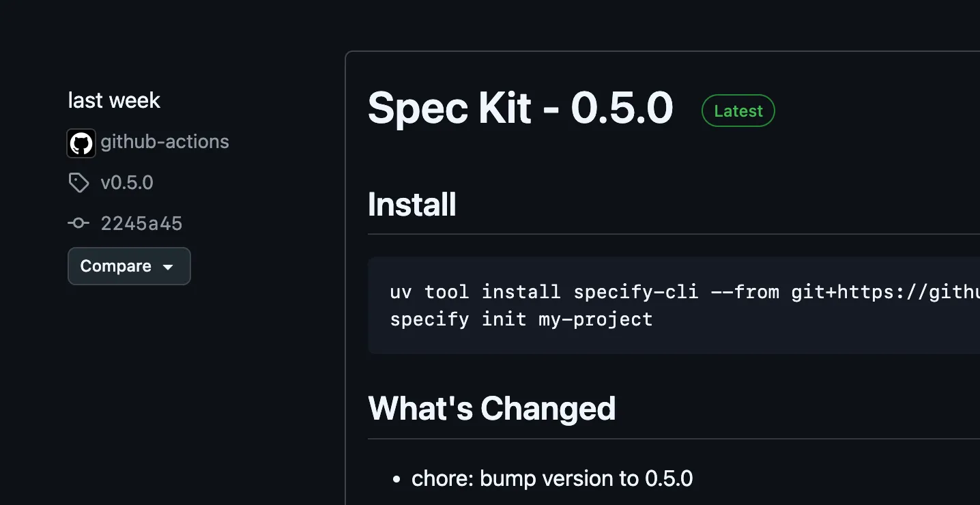Click the github-actions username text

(x=165, y=142)
